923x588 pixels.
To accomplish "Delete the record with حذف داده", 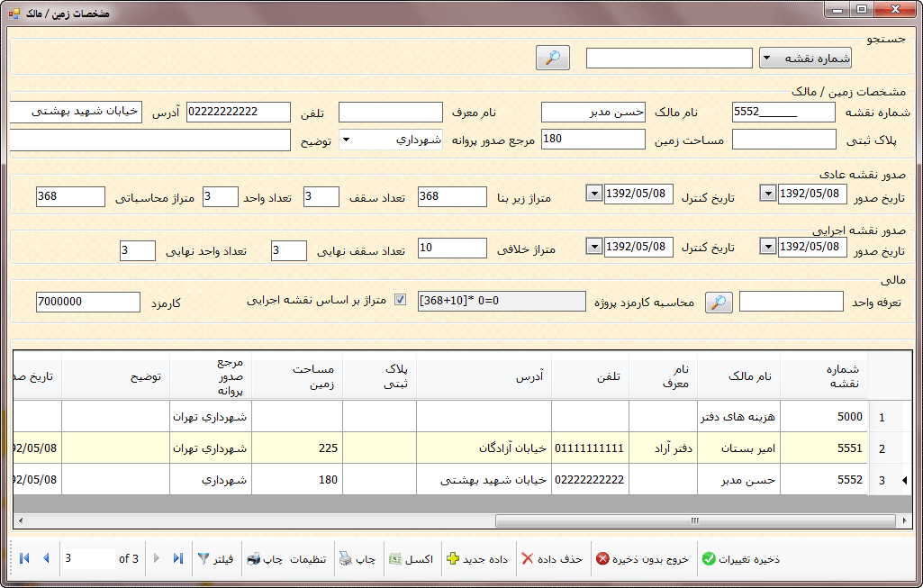I will point(552,559).
